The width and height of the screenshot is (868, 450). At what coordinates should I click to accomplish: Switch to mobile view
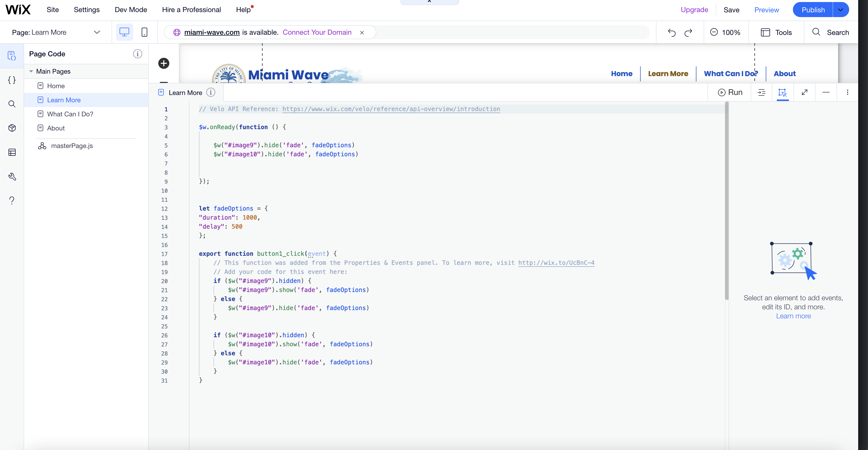[144, 32]
